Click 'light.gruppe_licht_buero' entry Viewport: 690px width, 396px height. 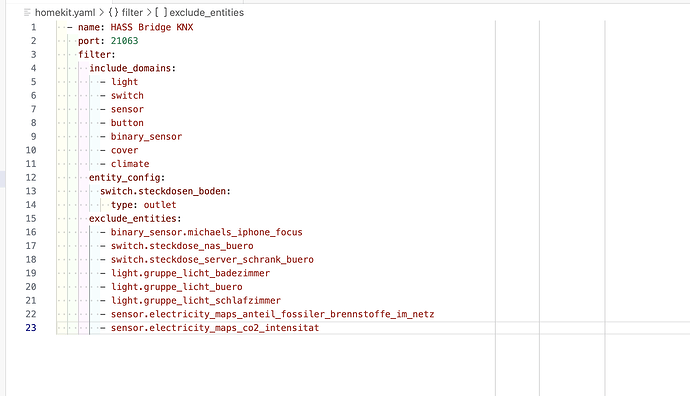[176, 286]
